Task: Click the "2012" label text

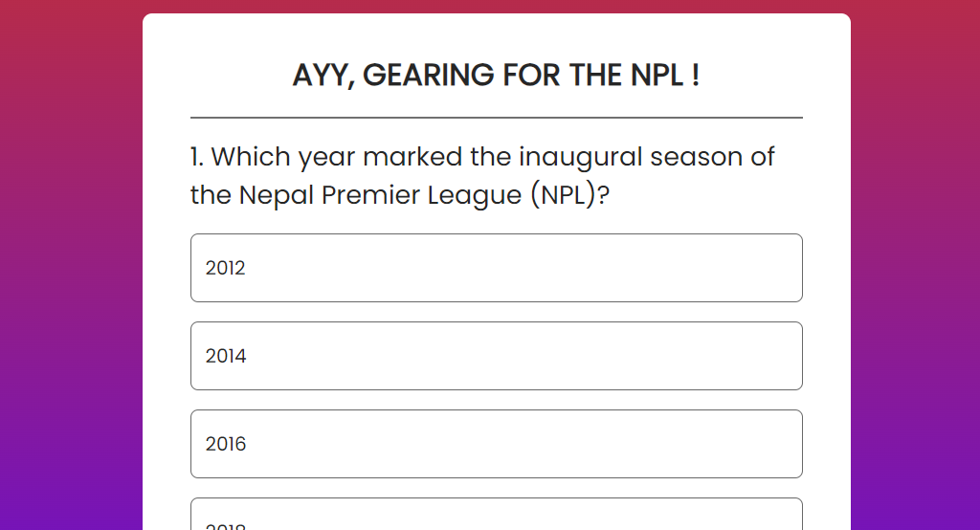Action: [226, 268]
